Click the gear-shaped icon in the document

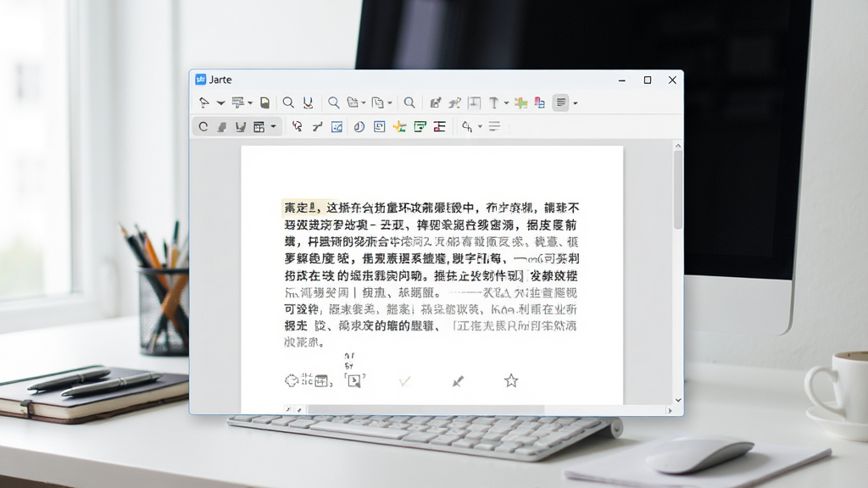click(x=292, y=380)
